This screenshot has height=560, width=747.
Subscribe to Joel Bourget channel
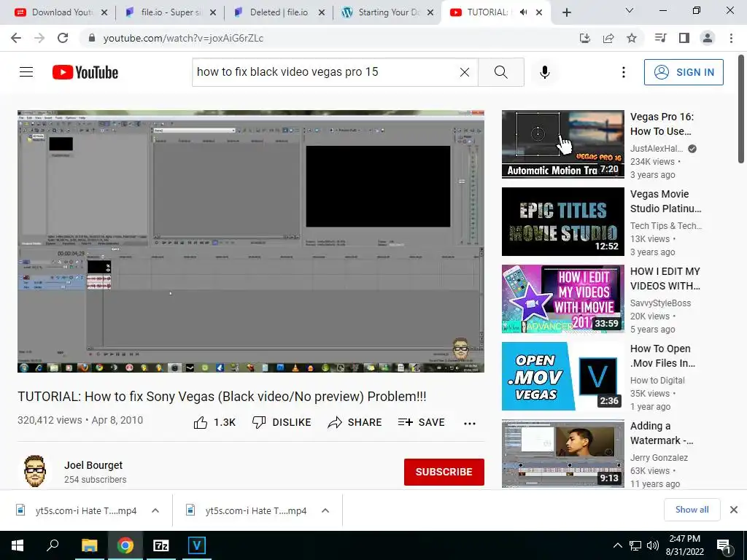[x=444, y=472]
